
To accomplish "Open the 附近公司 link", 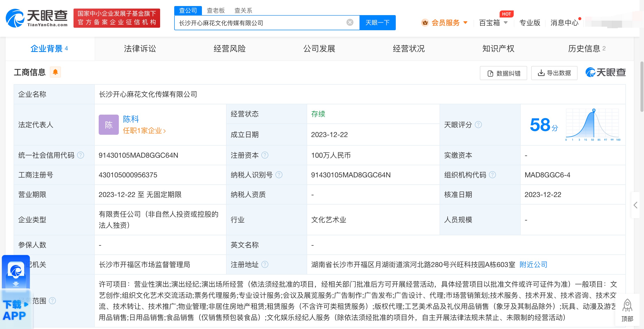I will pyautogui.click(x=534, y=265).
